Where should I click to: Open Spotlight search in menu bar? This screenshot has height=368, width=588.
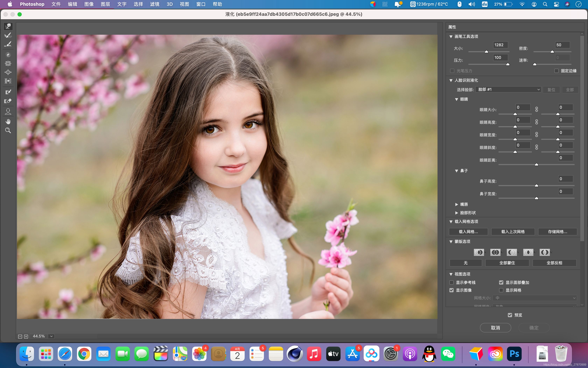pos(545,4)
